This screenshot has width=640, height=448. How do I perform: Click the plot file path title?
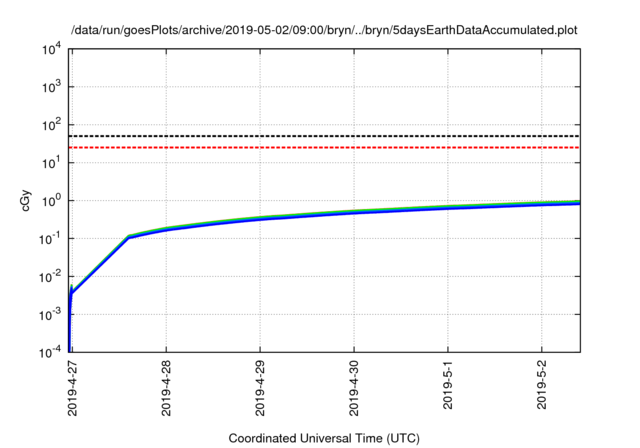(x=324, y=30)
